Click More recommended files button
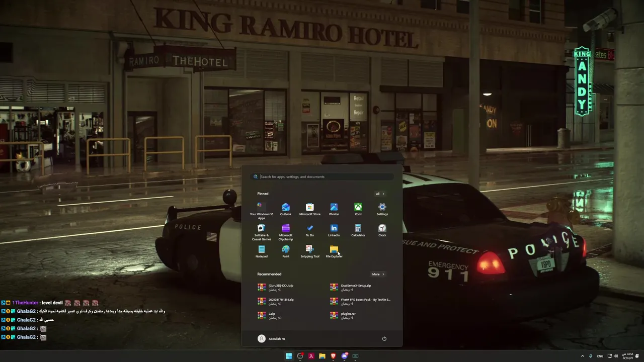The height and width of the screenshot is (362, 644). [378, 274]
